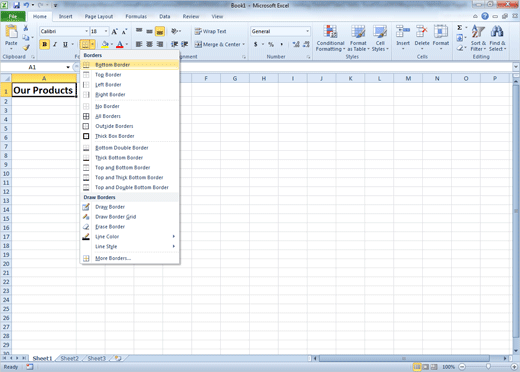Choose Bottom Double Border option

point(130,148)
